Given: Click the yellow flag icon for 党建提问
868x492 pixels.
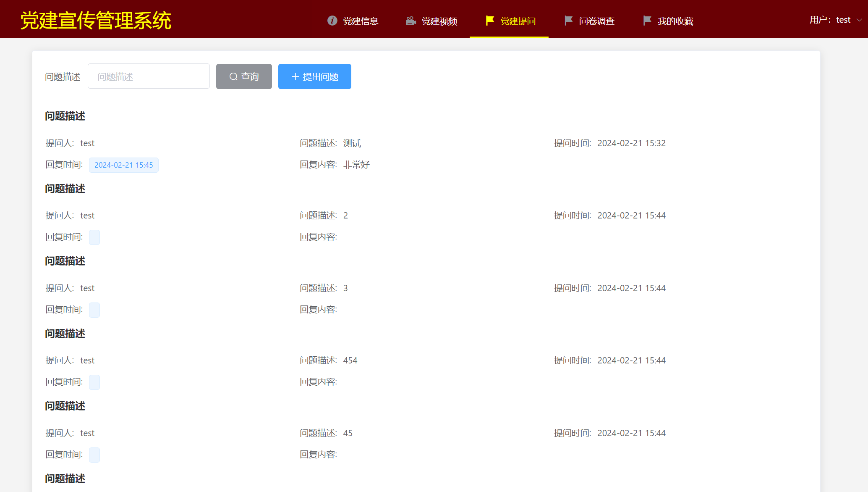Looking at the screenshot, I should tap(489, 21).
